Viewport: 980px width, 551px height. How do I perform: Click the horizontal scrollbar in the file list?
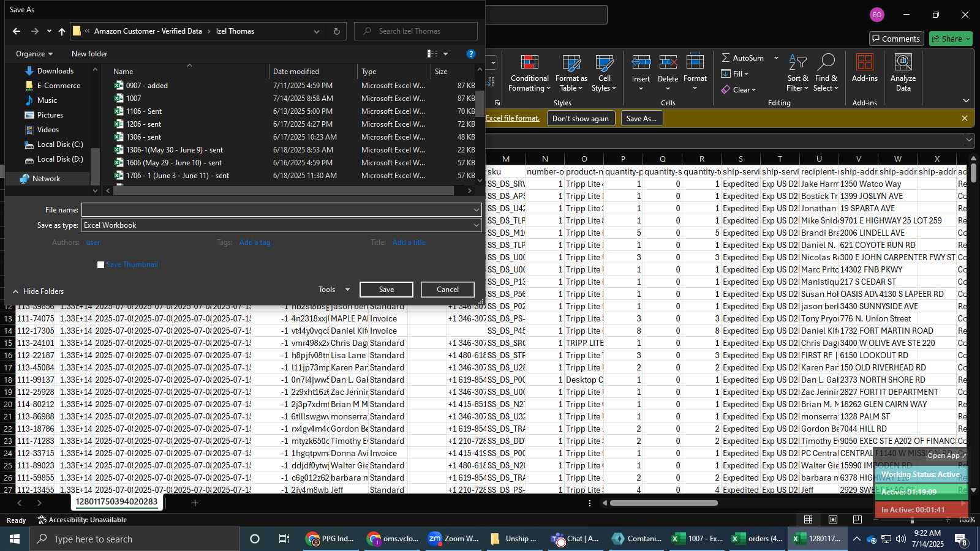pos(284,191)
